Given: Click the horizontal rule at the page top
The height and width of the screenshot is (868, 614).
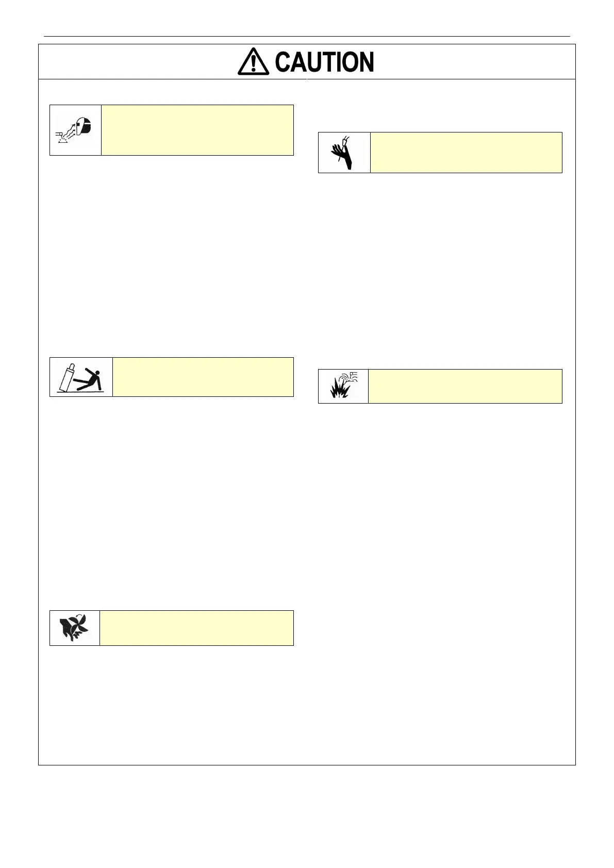Looking at the screenshot, I should 307,36.
